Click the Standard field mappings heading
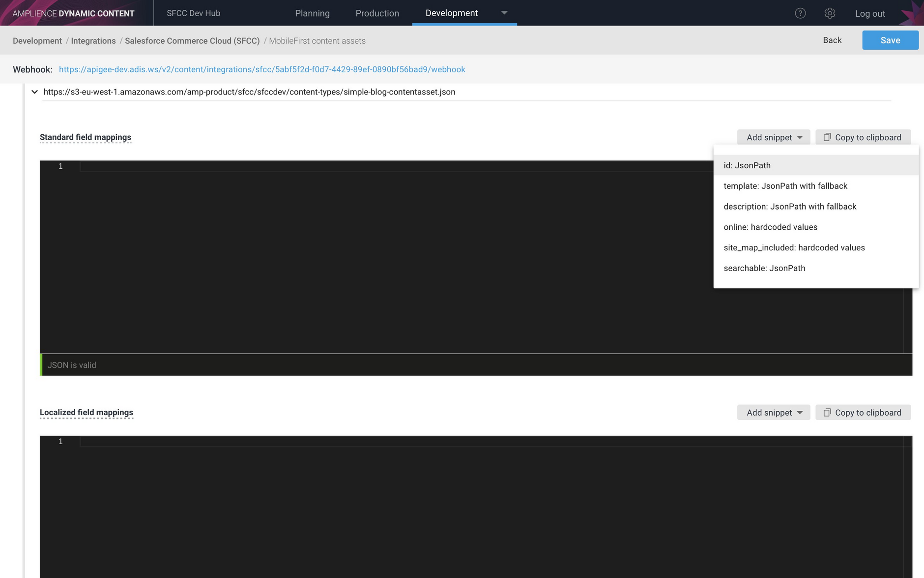 86,137
